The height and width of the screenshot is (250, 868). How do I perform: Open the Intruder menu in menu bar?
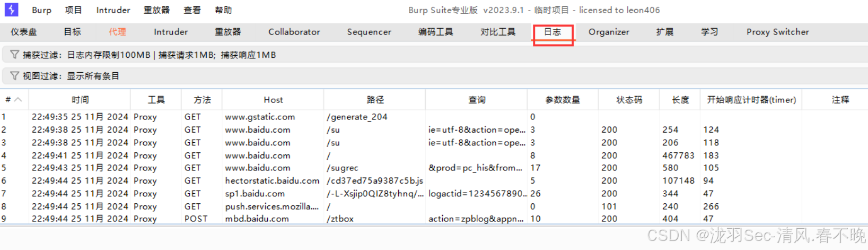pos(113,10)
